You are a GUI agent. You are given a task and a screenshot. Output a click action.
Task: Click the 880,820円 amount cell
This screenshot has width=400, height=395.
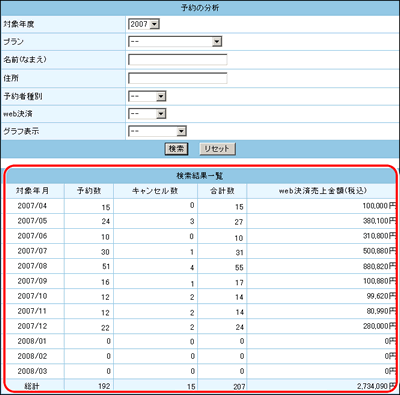[x=379, y=266]
